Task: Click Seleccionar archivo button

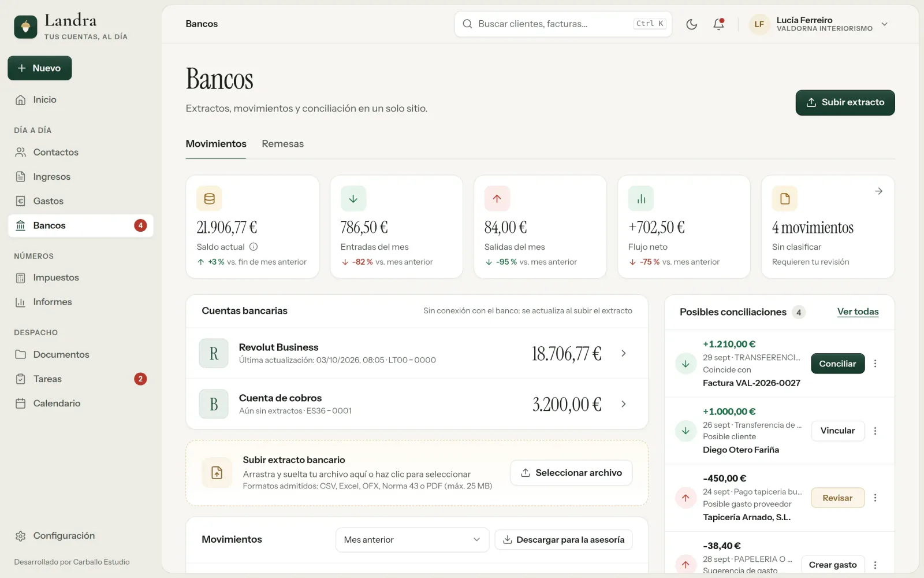Action: (x=571, y=473)
